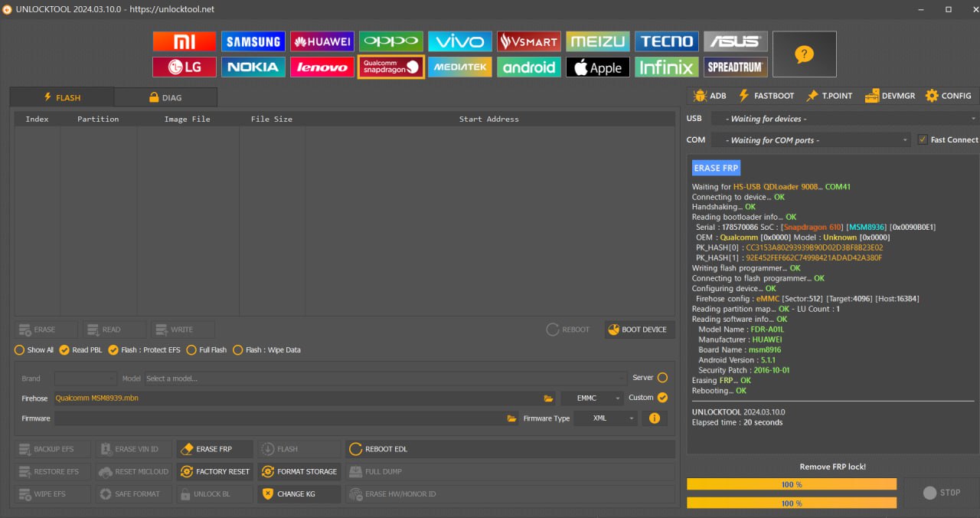Change the EMMC storage type dropdown
This screenshot has width=980, height=518.
592,398
